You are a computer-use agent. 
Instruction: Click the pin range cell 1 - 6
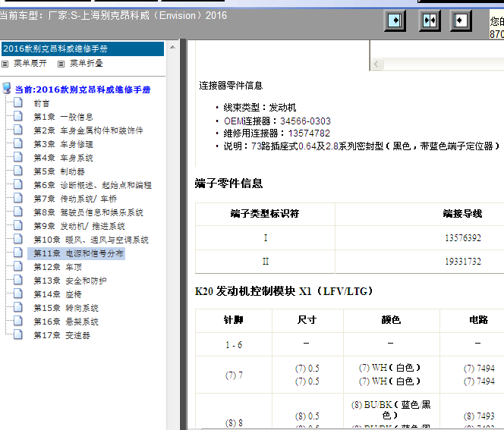point(234,345)
